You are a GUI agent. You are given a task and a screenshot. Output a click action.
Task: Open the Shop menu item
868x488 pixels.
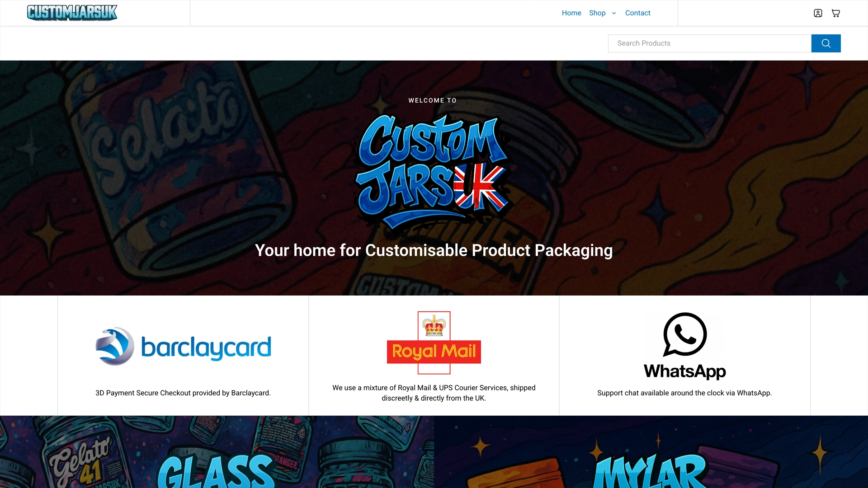coord(597,13)
